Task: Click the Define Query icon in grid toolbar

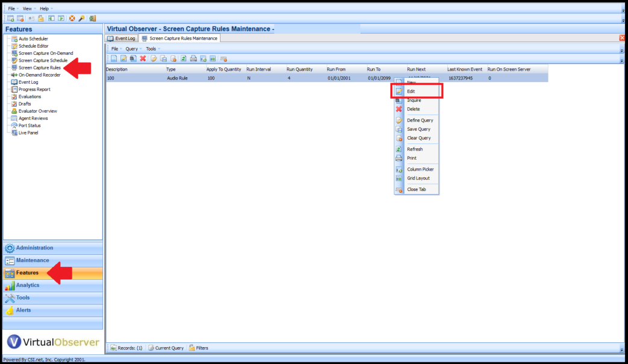Action: coord(154,59)
